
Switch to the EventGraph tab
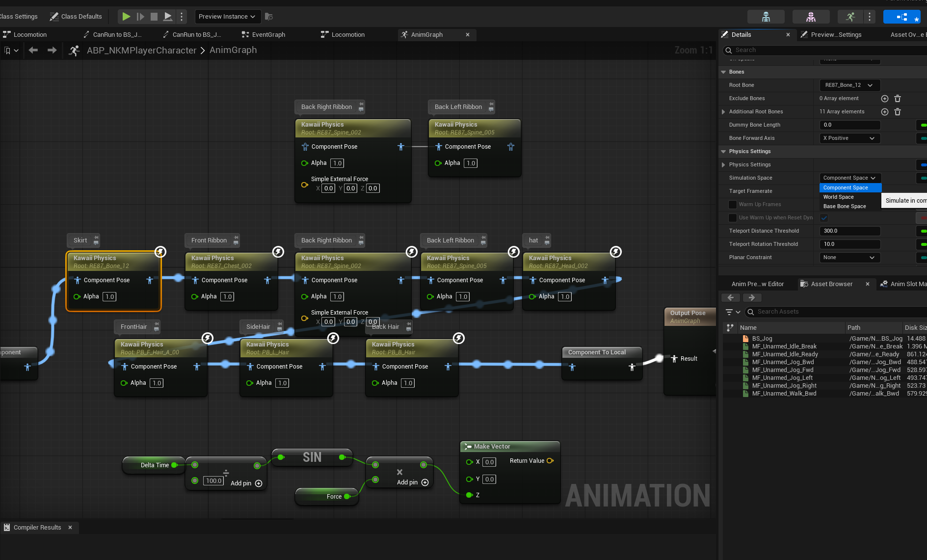268,35
